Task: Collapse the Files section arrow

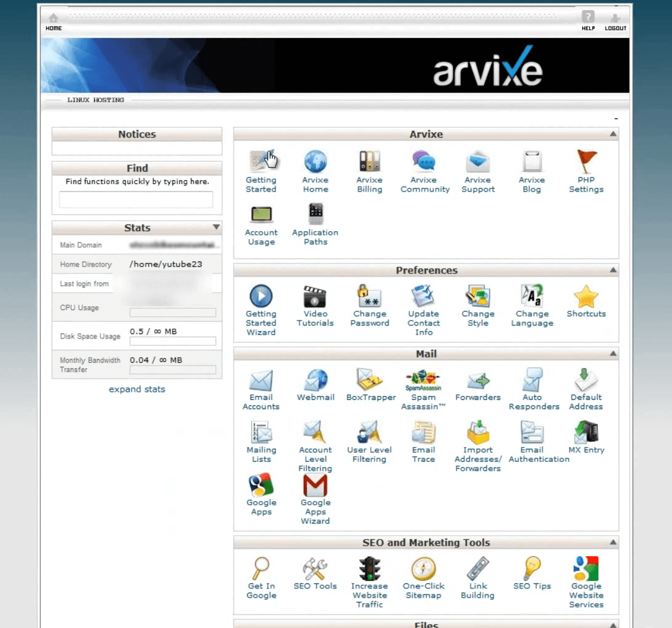Action: [613, 625]
